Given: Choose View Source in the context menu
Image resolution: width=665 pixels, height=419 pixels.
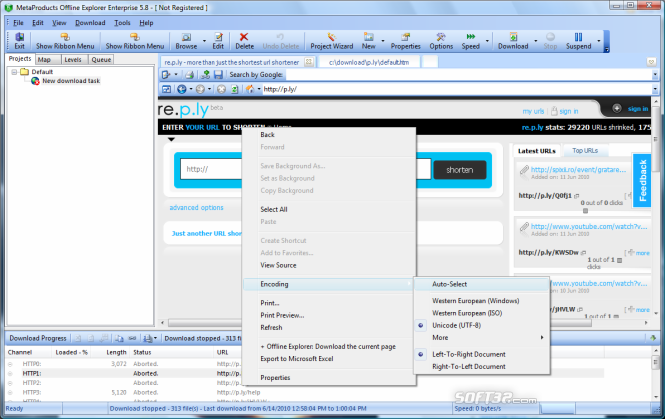Looking at the screenshot, I should pyautogui.click(x=278, y=265).
